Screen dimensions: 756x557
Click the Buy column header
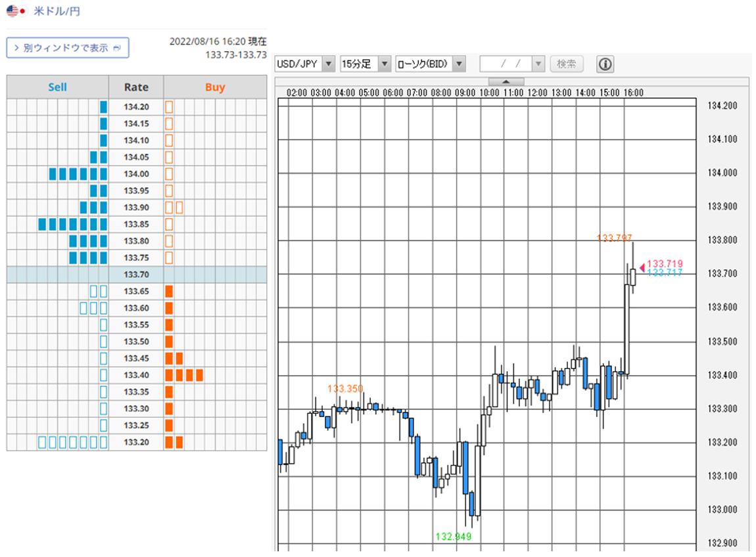(215, 87)
